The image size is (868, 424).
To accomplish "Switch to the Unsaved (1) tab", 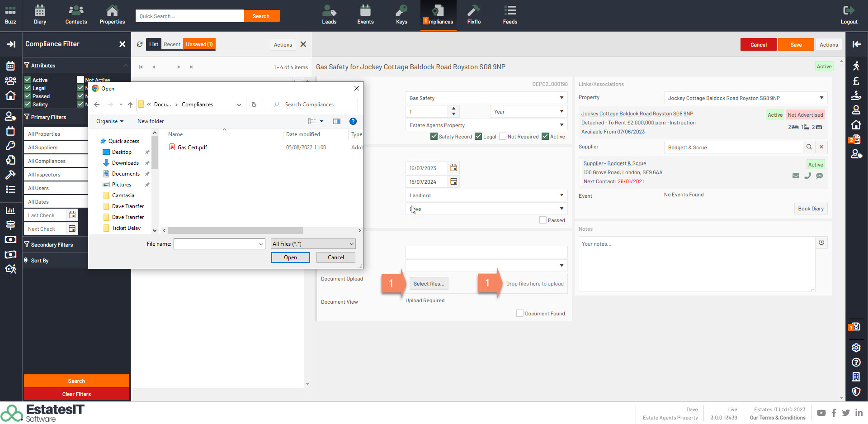I will coord(199,44).
